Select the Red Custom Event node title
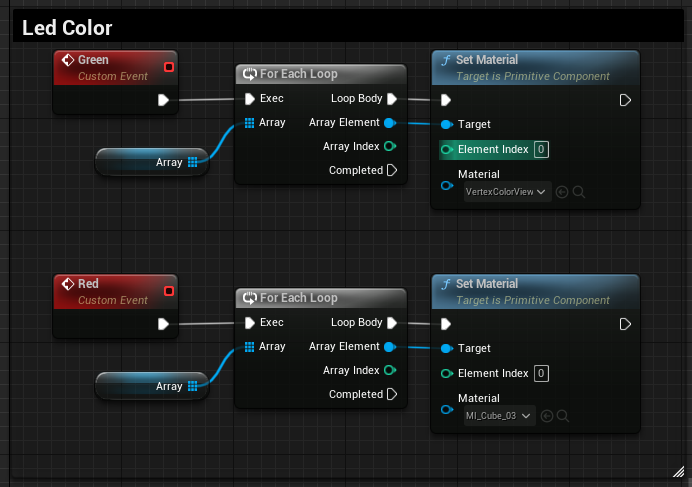692x487 pixels. [88, 284]
